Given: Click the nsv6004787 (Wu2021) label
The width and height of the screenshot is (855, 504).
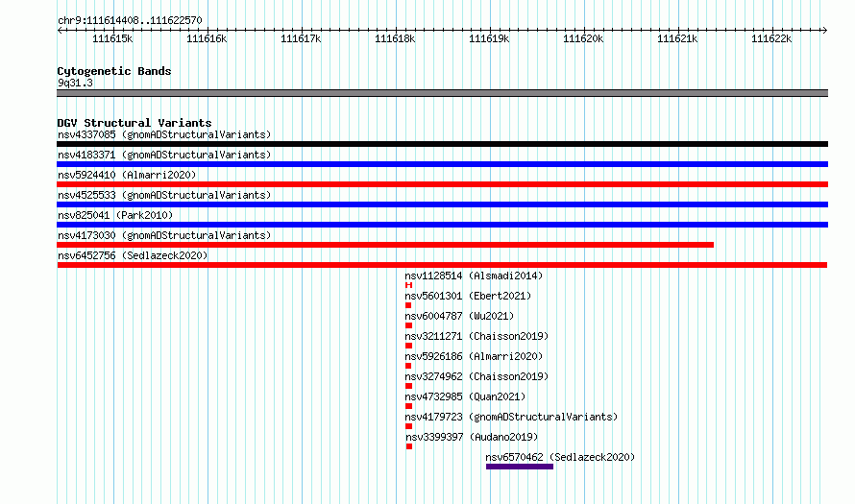Looking at the screenshot, I should (459, 316).
